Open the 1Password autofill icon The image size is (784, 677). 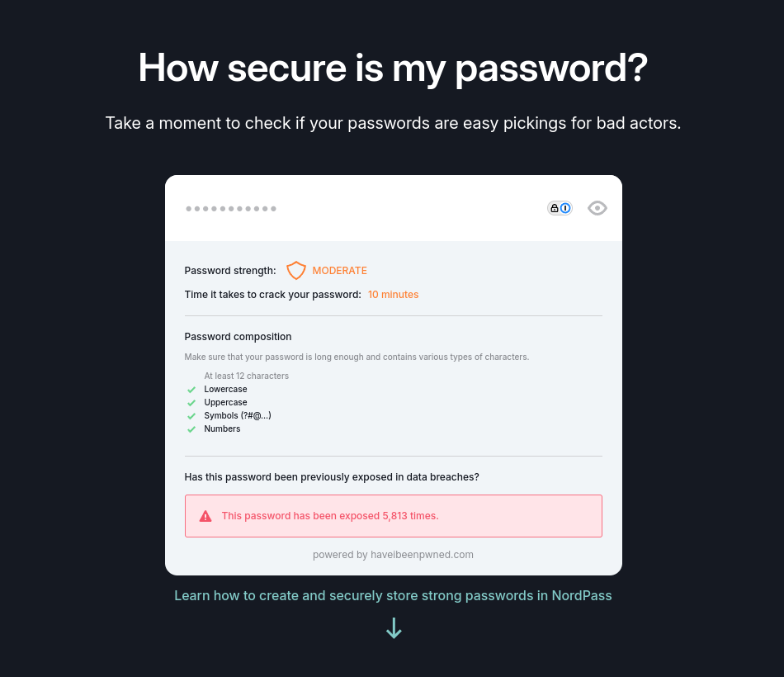pos(560,208)
